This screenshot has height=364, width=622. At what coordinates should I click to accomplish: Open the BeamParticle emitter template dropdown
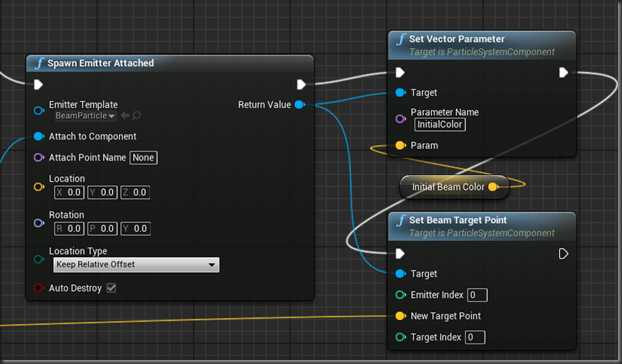point(85,116)
